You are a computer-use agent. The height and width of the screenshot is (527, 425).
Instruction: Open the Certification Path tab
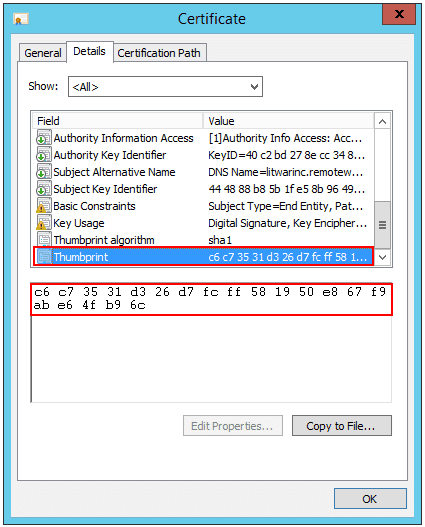point(159,53)
